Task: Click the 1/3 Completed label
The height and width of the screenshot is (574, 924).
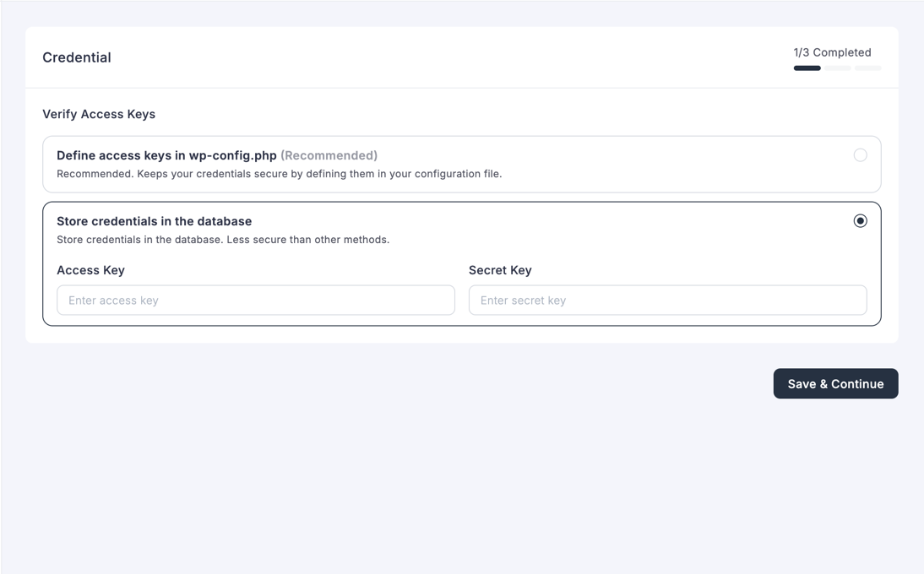Action: 832,51
